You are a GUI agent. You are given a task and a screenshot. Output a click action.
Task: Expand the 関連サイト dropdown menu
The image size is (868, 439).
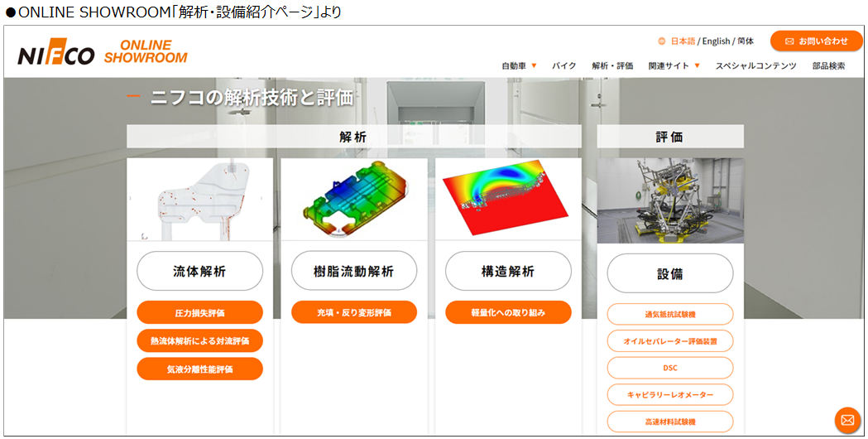674,65
